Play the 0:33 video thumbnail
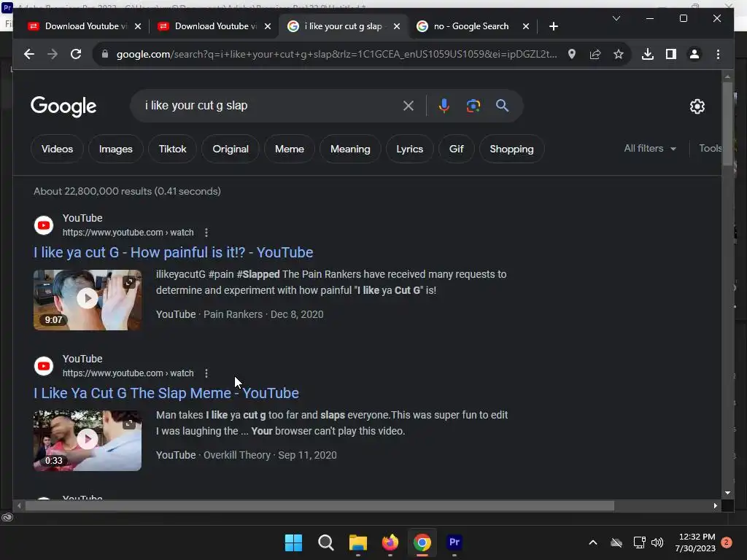 point(88,441)
